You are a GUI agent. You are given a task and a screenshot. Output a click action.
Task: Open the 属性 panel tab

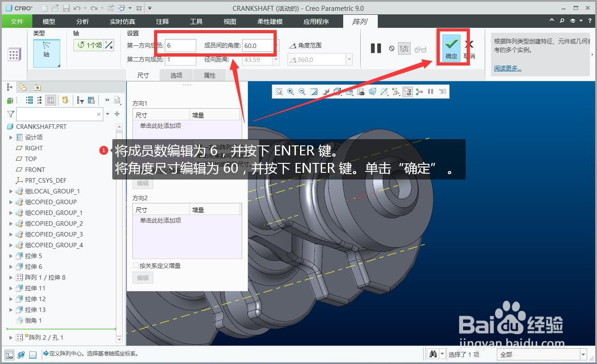point(210,75)
